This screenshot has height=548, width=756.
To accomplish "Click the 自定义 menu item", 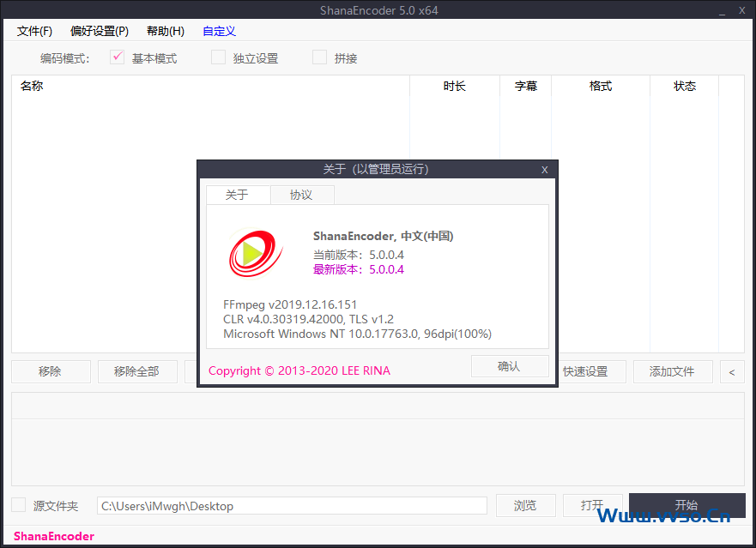I will (219, 31).
